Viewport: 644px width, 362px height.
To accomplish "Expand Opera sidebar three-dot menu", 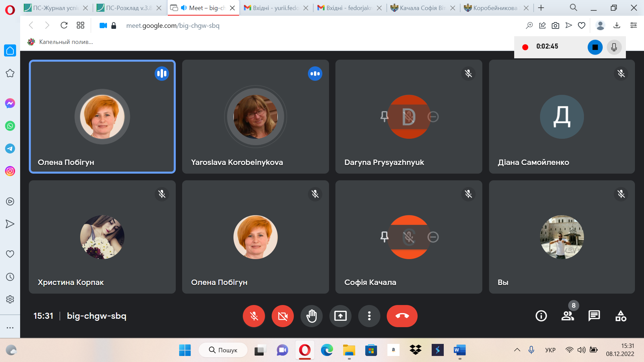I will coord(10,327).
